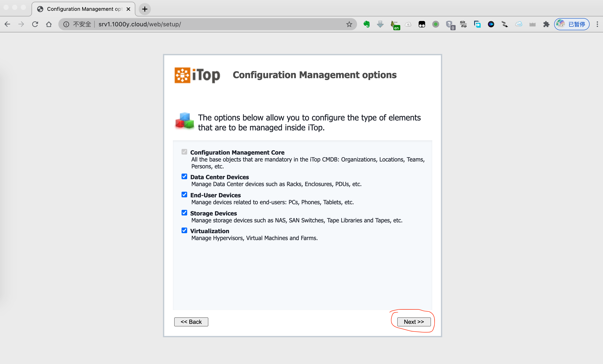Open the Tampermonkey extension

[422, 24]
